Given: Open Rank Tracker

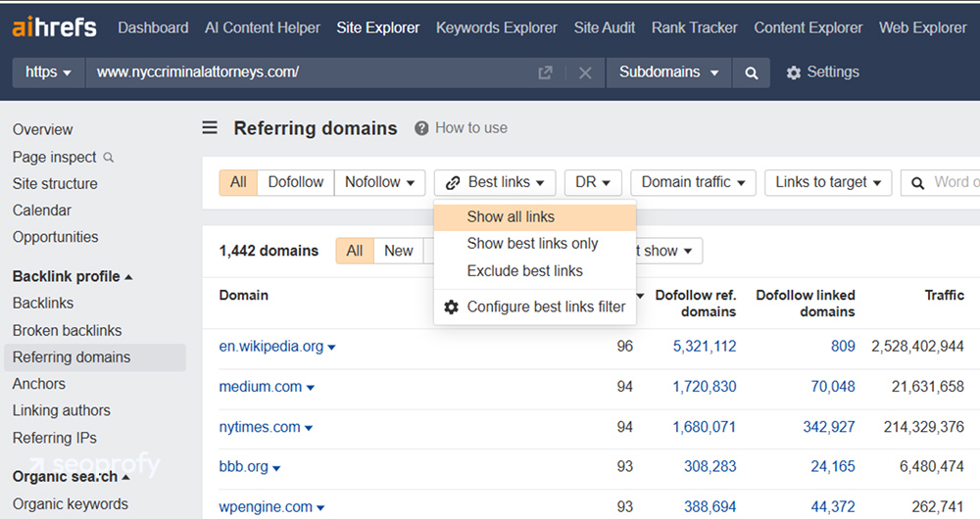Looking at the screenshot, I should point(695,27).
